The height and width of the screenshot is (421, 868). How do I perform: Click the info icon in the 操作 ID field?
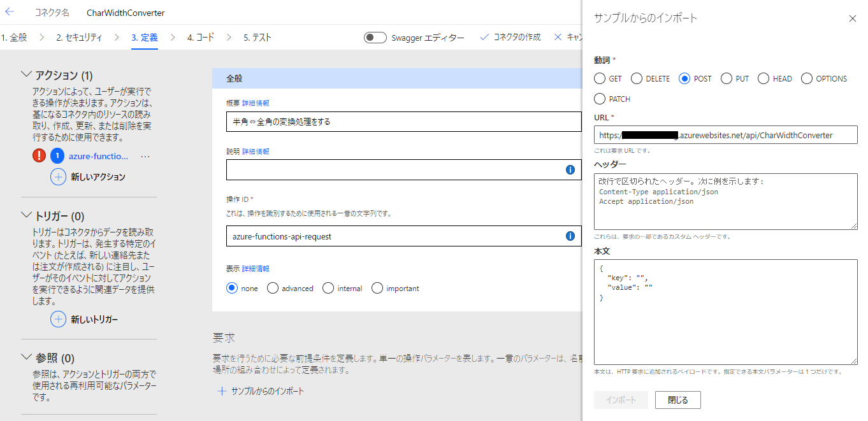pos(570,236)
